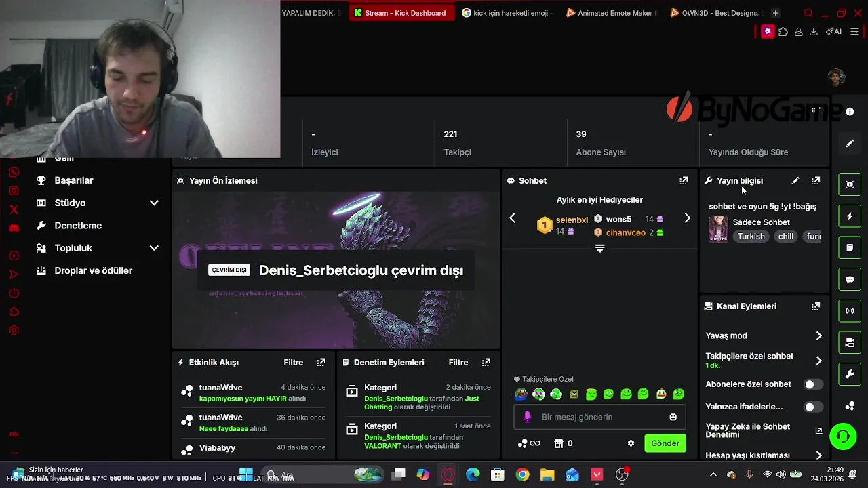
Task: Pop out the Etkinlik Akışı panel
Action: pyautogui.click(x=321, y=363)
